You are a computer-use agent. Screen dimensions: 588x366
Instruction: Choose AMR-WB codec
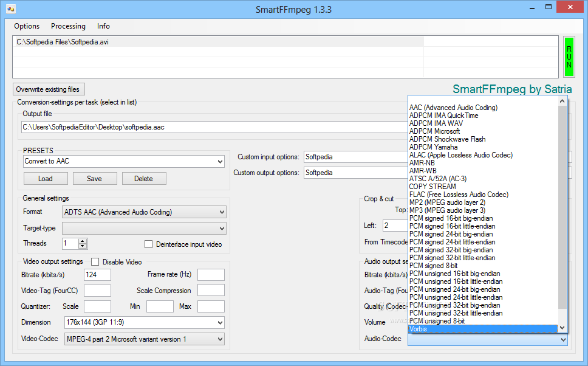pos(483,171)
